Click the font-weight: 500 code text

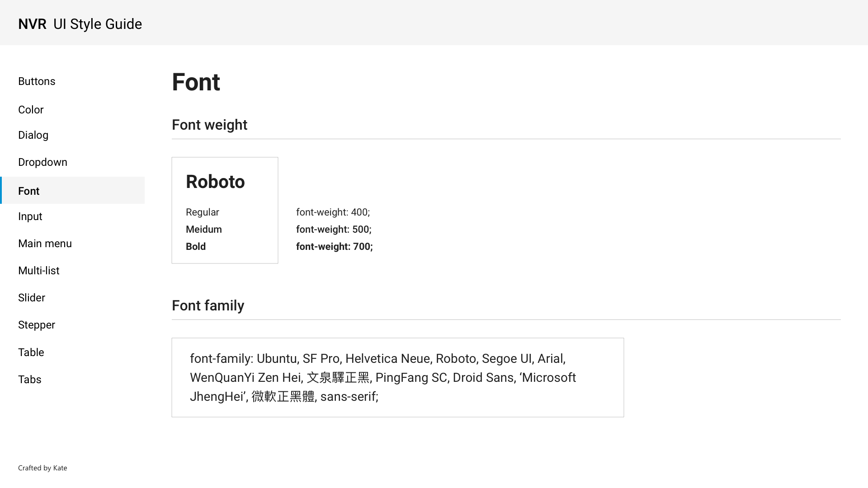coord(334,230)
